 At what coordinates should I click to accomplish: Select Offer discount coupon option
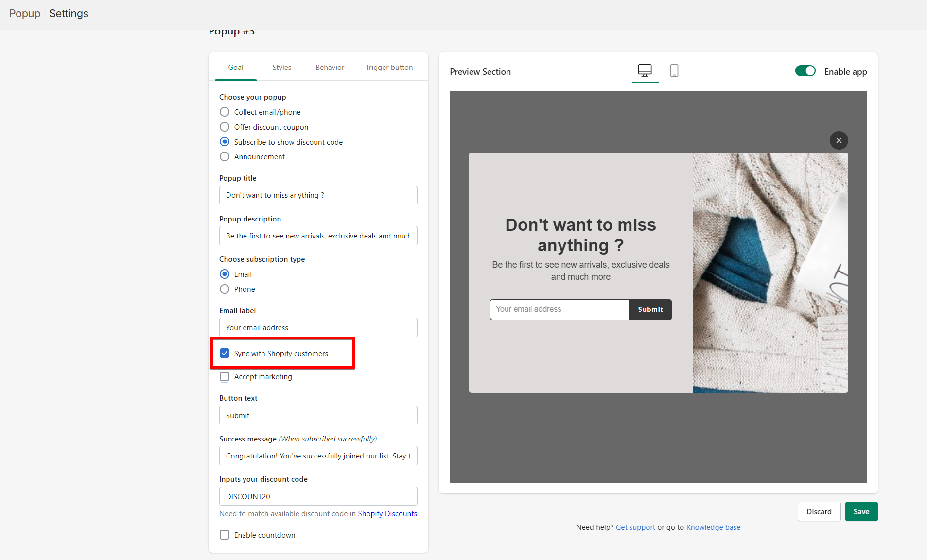pyautogui.click(x=225, y=127)
